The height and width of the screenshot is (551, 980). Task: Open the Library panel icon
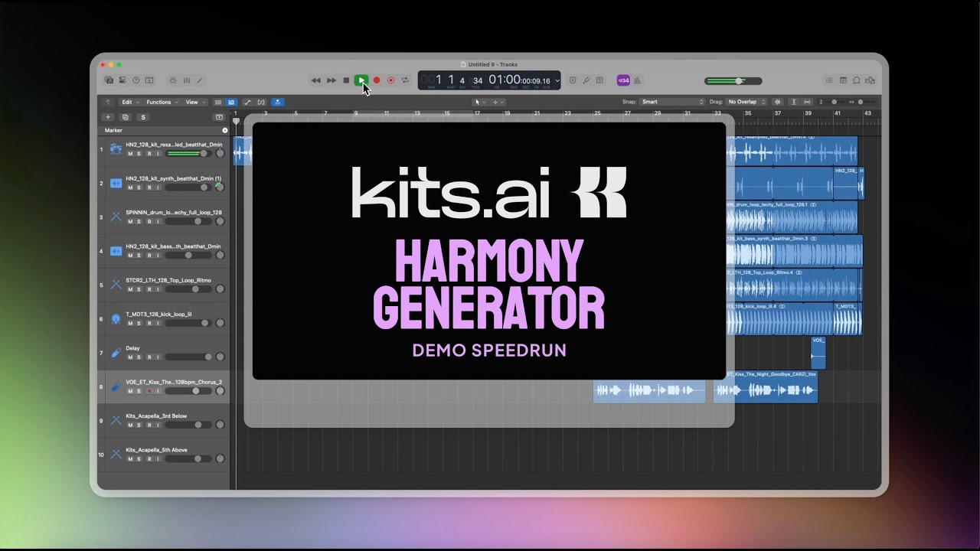click(x=109, y=80)
